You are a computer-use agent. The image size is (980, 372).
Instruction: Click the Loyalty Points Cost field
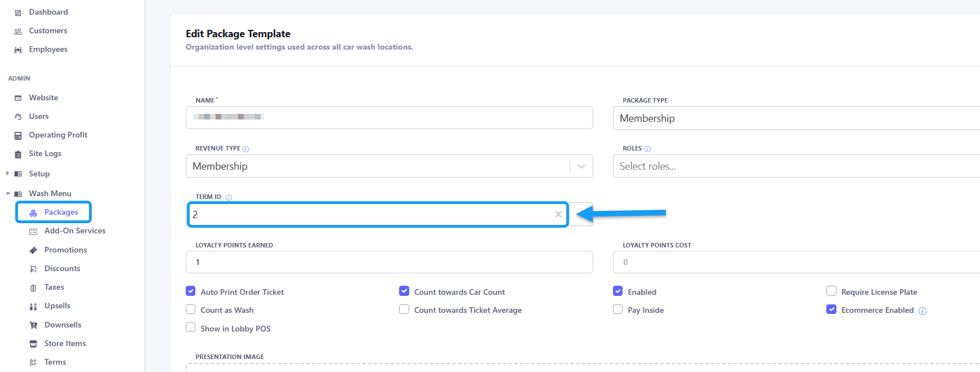[x=796, y=262]
